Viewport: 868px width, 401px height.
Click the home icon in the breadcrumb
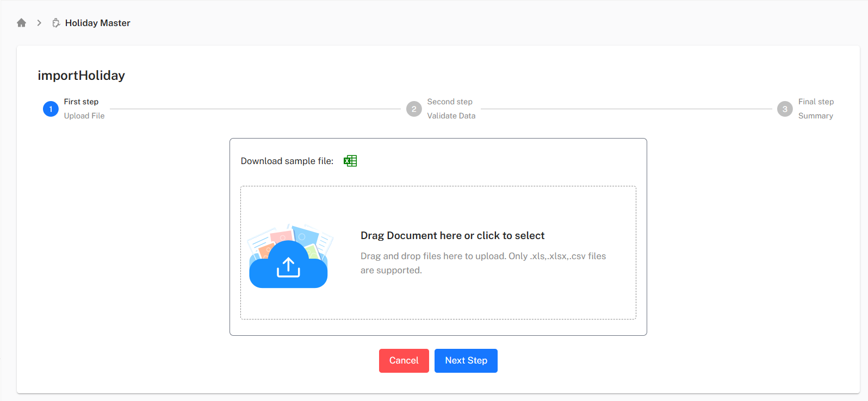[22, 23]
